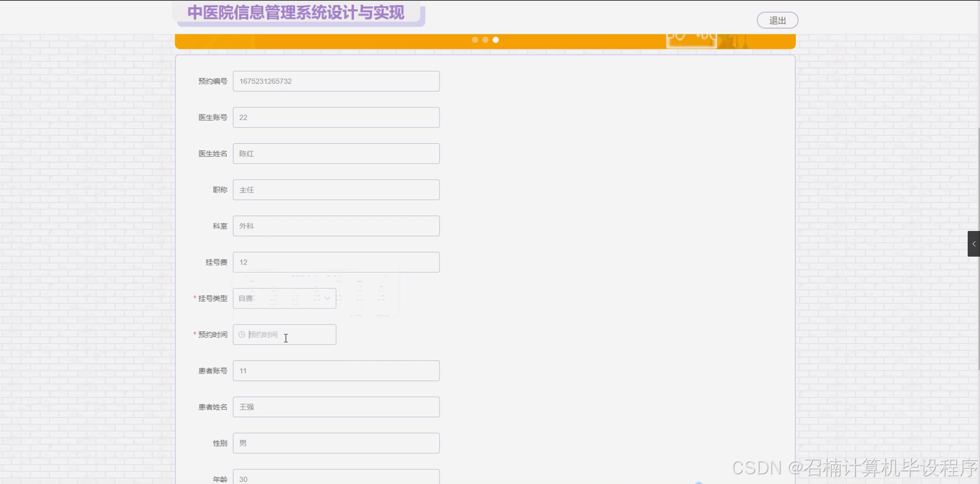Select the second carousel indicator dot
This screenshot has width=980, height=484.
(x=485, y=40)
